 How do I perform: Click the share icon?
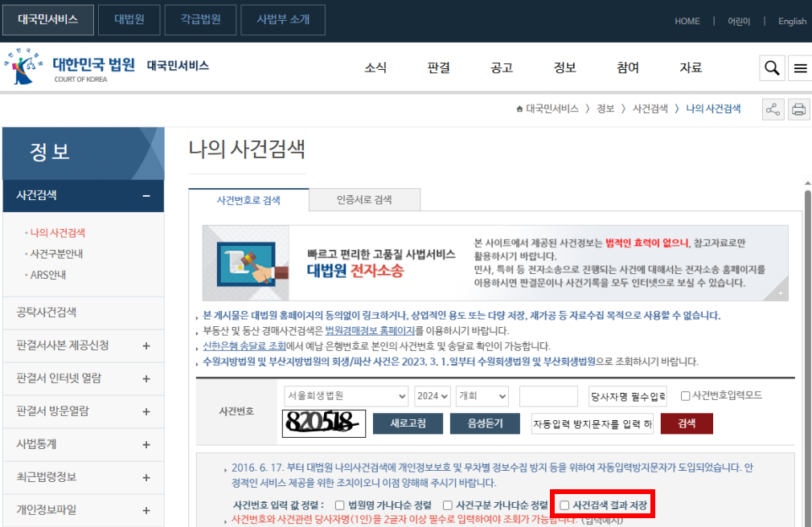tap(773, 109)
